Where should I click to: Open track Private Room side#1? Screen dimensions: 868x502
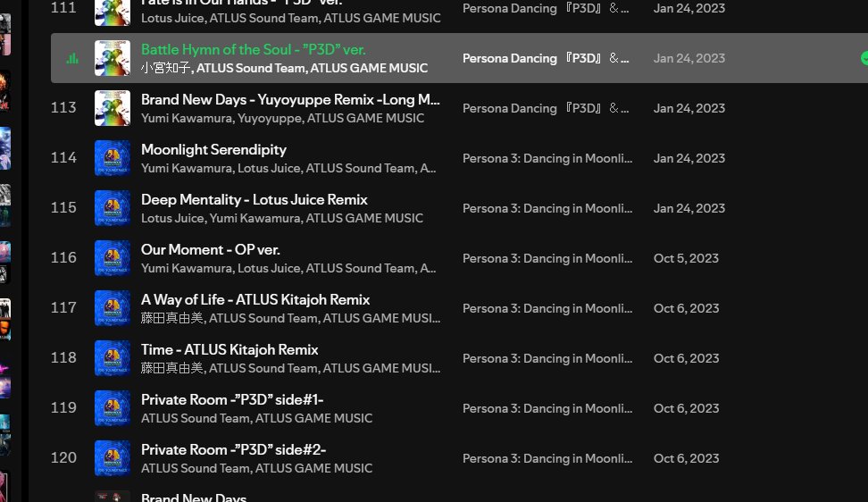click(232, 399)
